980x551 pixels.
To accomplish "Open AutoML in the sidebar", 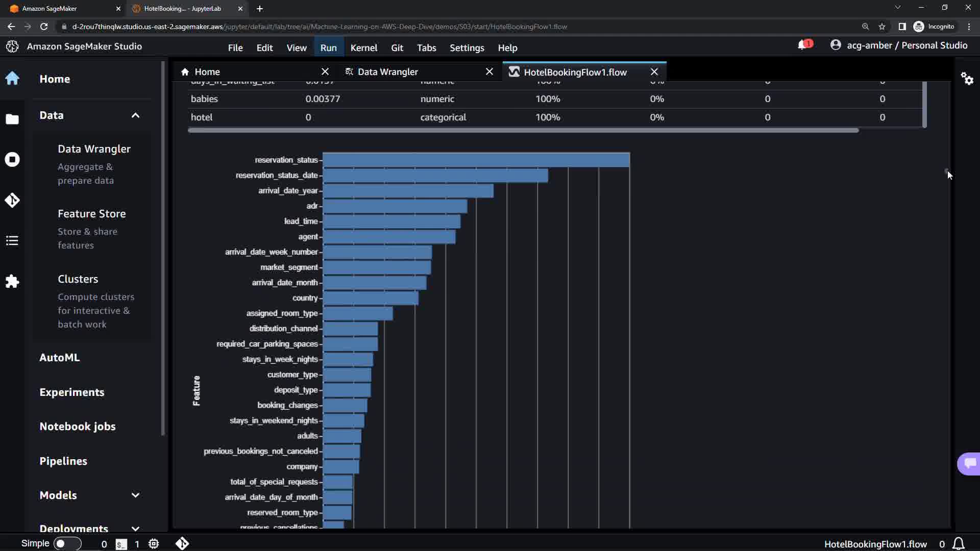I will pos(59,358).
